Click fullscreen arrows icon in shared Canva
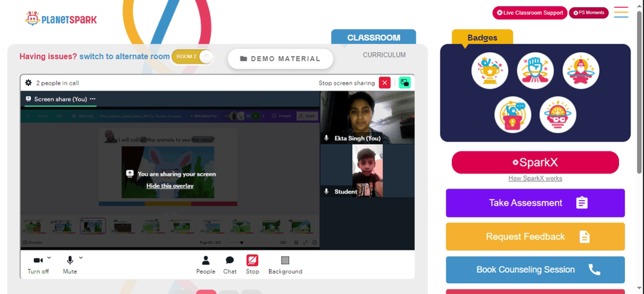The width and height of the screenshot is (644, 294). click(x=305, y=243)
